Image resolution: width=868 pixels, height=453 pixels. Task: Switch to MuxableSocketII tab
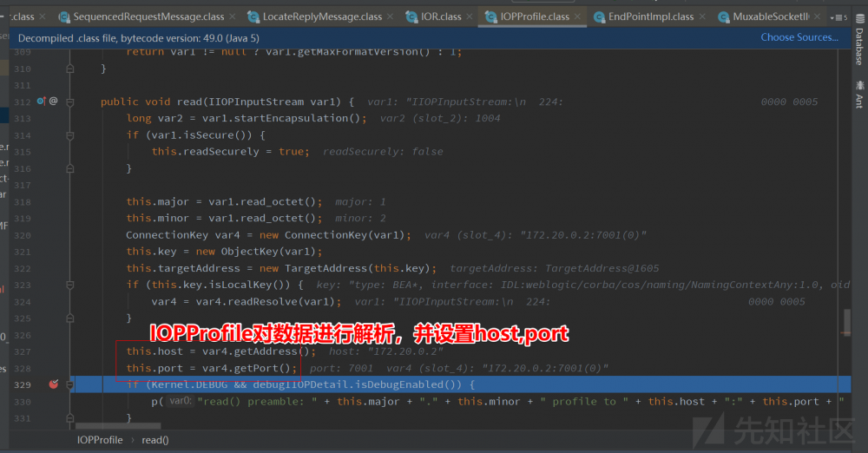[771, 16]
